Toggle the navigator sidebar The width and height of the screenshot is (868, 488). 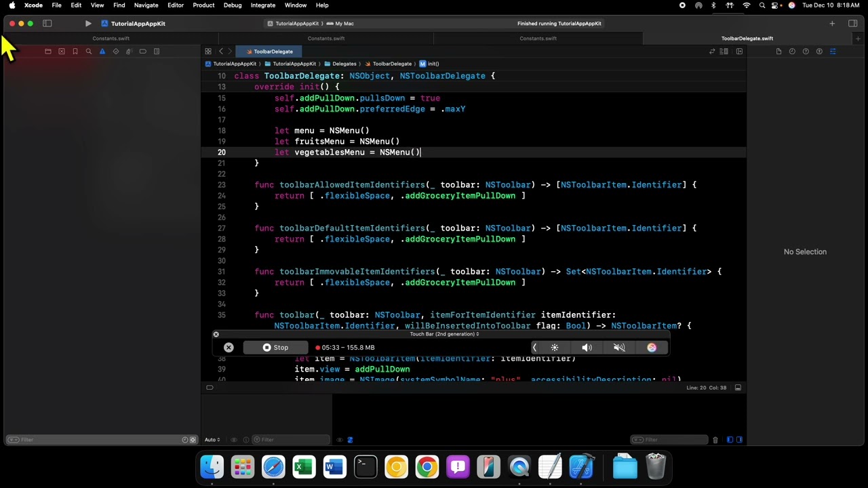click(x=47, y=24)
